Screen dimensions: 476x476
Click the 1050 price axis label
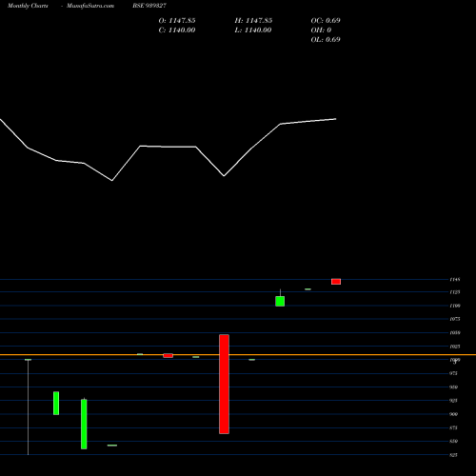(x=455, y=333)
